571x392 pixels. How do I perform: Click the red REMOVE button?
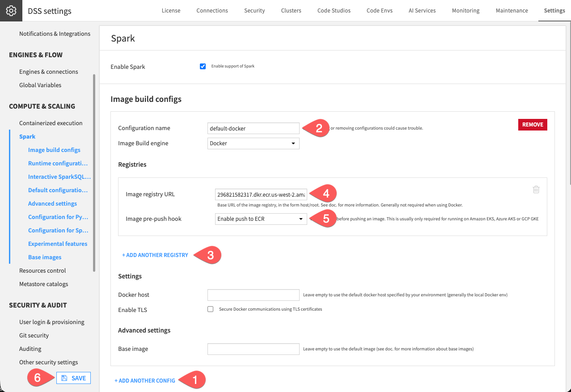coord(533,125)
